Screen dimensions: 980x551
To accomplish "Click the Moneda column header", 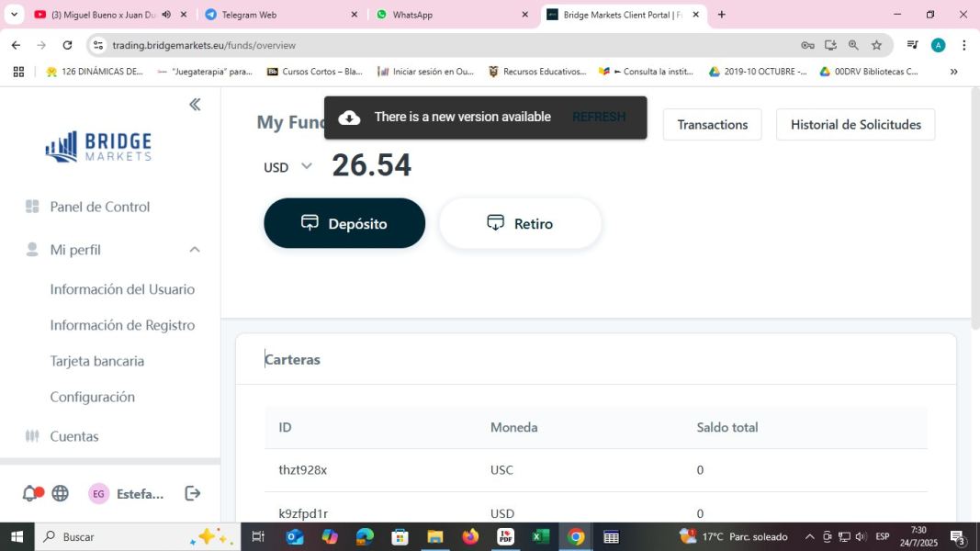I will pos(513,427).
